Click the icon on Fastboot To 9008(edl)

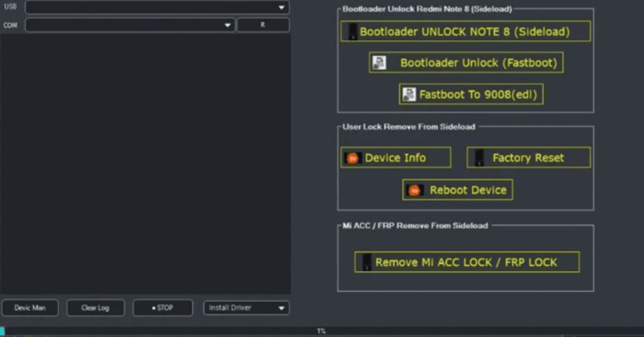(409, 94)
